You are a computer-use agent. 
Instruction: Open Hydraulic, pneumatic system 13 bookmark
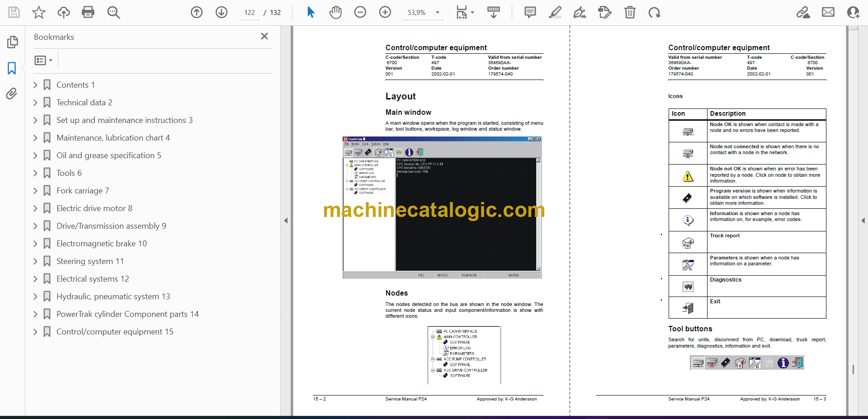113,297
